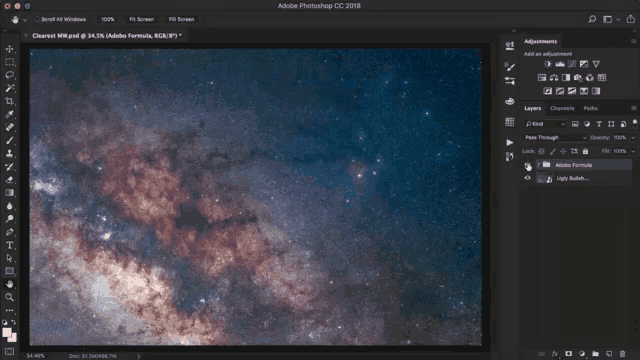This screenshot has width=640, height=360.
Task: Select the Pen tool
Action: (9, 232)
